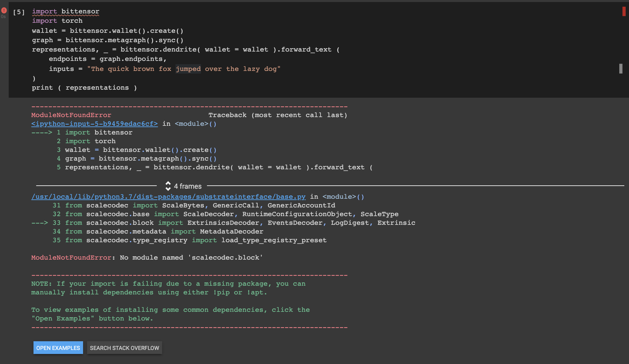This screenshot has width=629, height=364.
Task: Select the underlined "import bittensor" statement
Action: point(66,11)
